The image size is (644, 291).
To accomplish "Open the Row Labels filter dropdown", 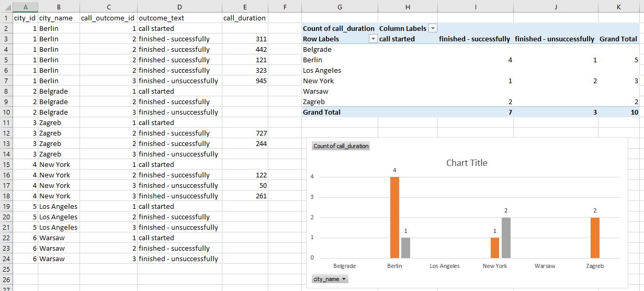I will [373, 39].
